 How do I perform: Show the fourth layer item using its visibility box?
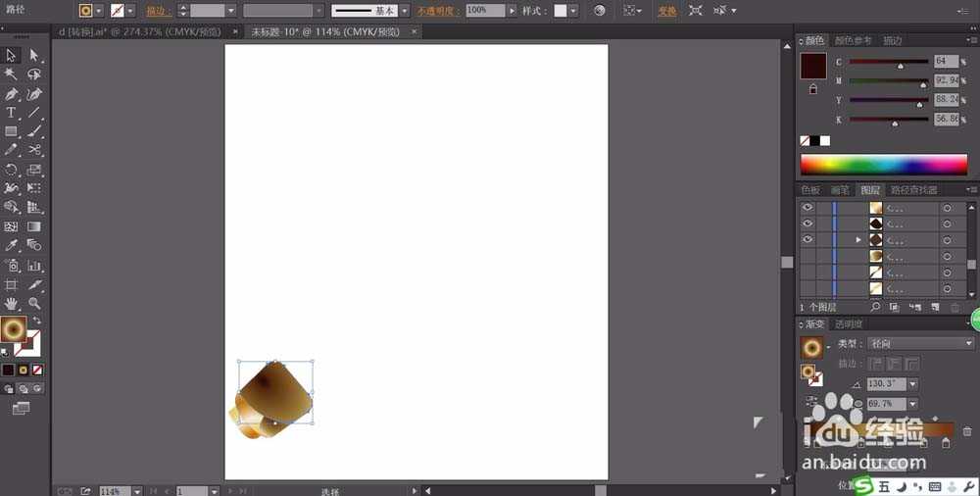pos(808,256)
